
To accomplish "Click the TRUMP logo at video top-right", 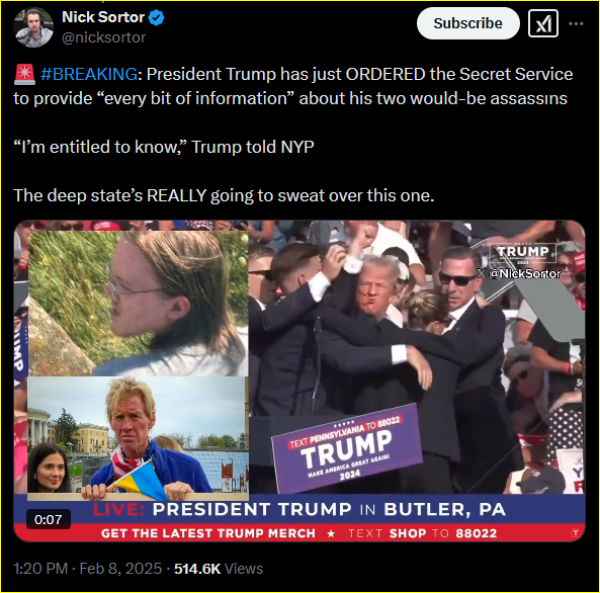I will coord(523,253).
